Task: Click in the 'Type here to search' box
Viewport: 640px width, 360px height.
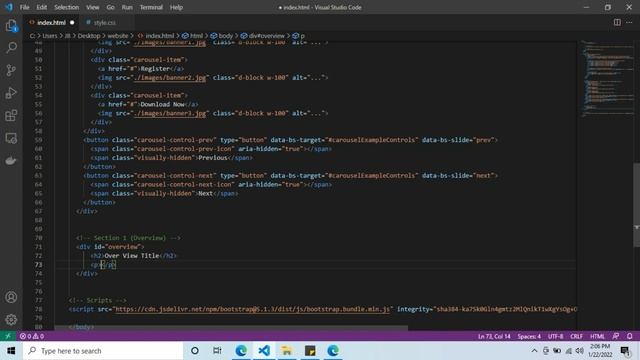Action: point(103,351)
